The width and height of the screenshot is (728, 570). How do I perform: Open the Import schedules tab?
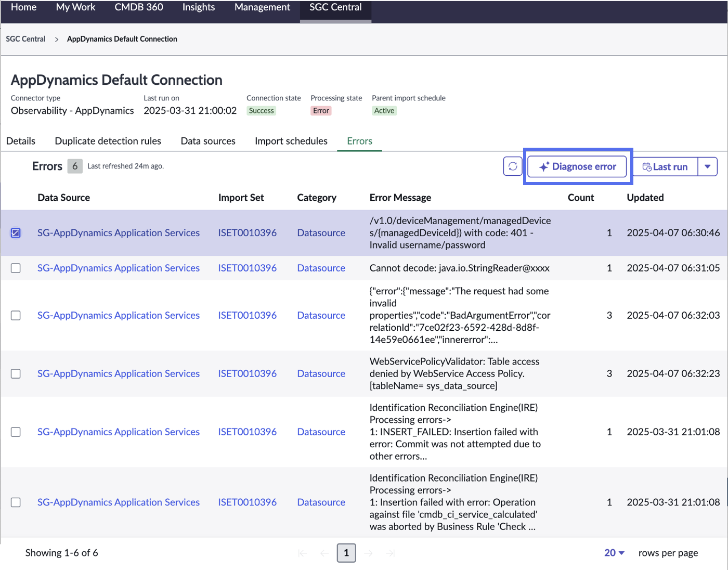[291, 141]
